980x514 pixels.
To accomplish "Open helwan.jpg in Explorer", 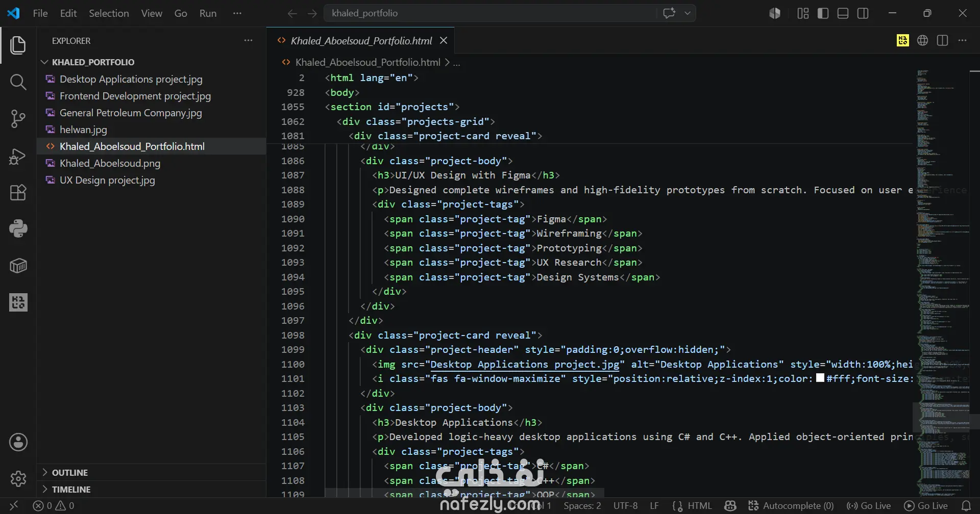I will click(x=152, y=130).
